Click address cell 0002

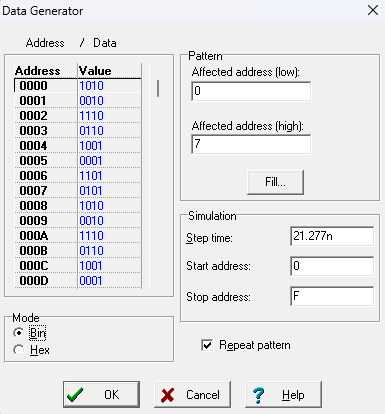click(46, 116)
